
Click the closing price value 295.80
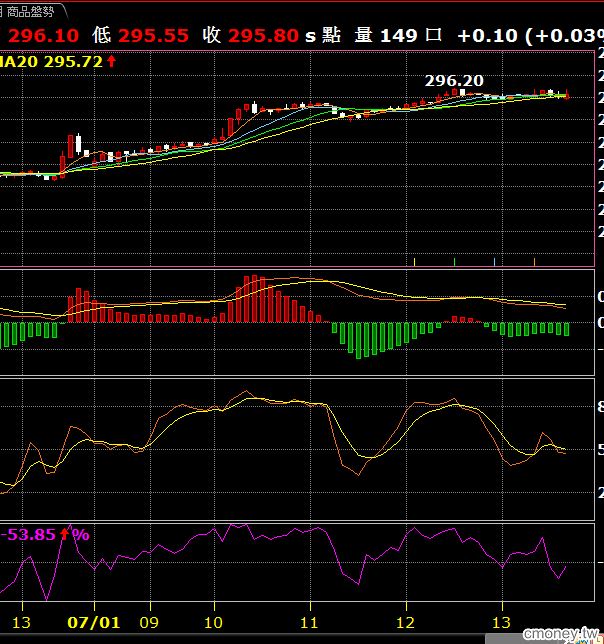pyautogui.click(x=263, y=36)
